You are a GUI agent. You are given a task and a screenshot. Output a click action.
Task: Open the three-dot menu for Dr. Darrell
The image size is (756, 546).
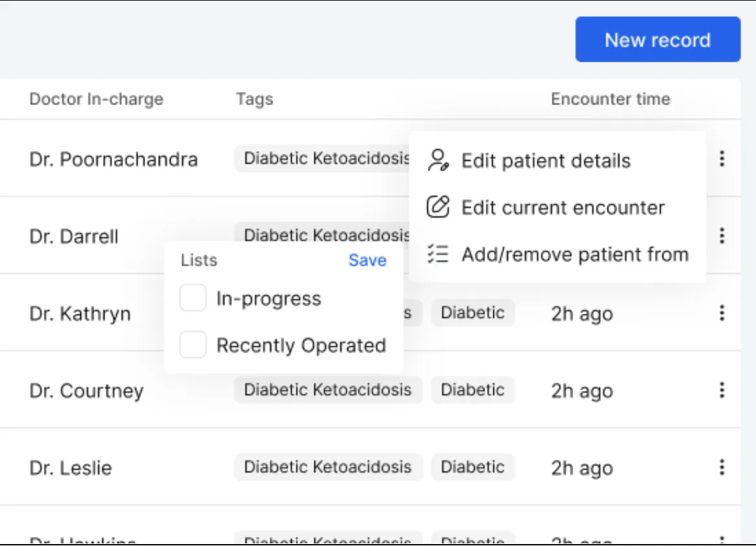tap(722, 236)
